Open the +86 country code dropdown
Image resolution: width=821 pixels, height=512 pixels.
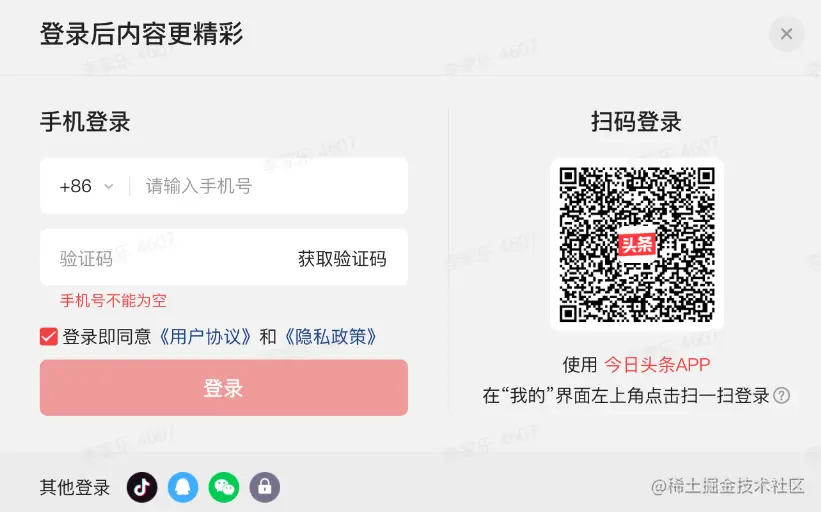click(86, 186)
